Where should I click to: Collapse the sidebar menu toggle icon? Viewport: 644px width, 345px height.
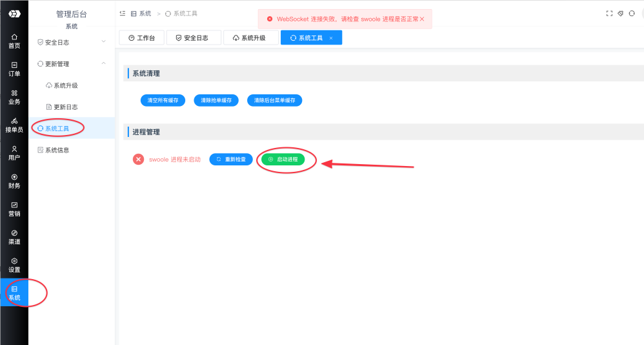point(123,13)
